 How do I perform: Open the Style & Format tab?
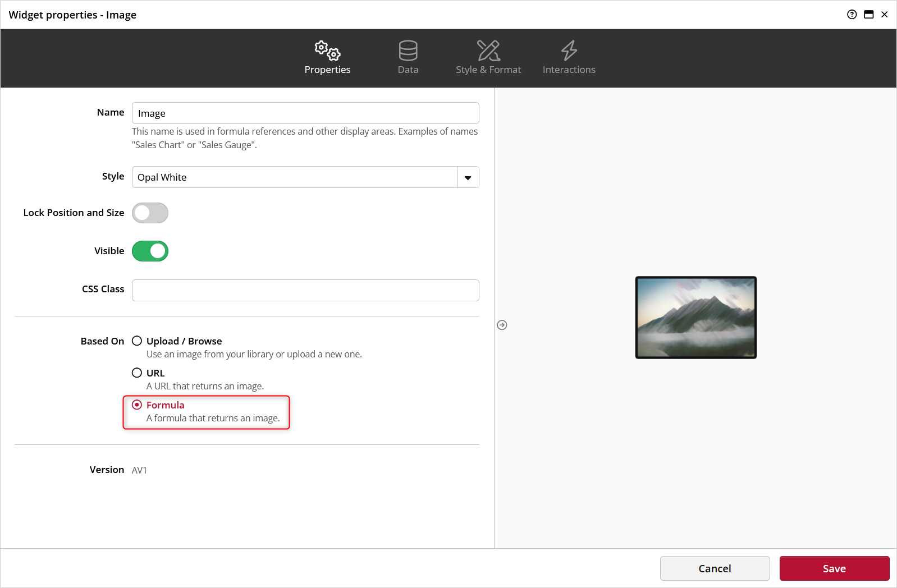click(488, 58)
